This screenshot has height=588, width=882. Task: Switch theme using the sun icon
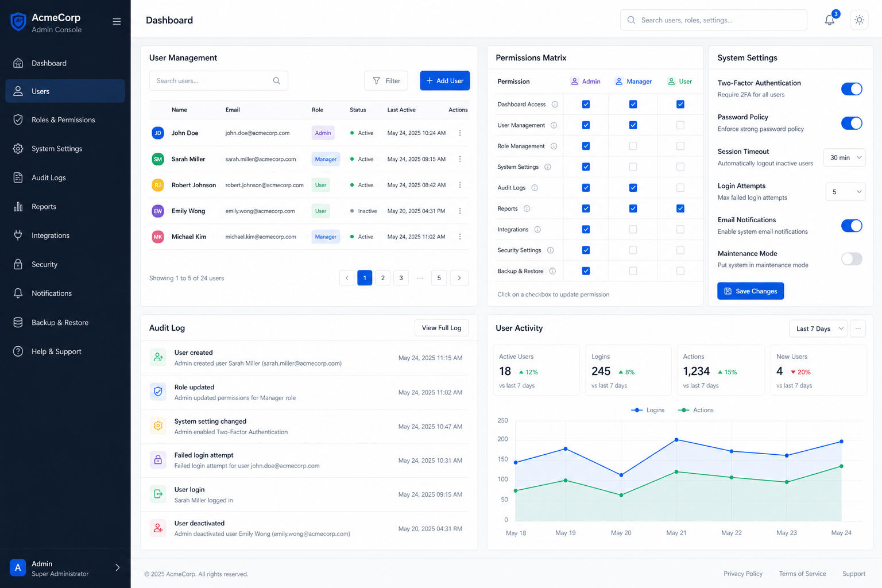(859, 20)
